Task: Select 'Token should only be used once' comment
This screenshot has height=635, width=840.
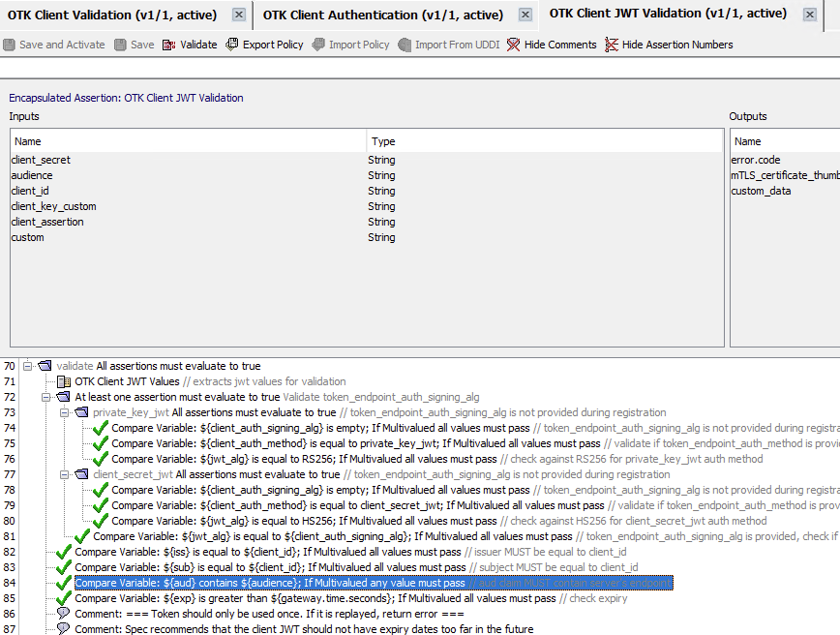Action: point(269,614)
